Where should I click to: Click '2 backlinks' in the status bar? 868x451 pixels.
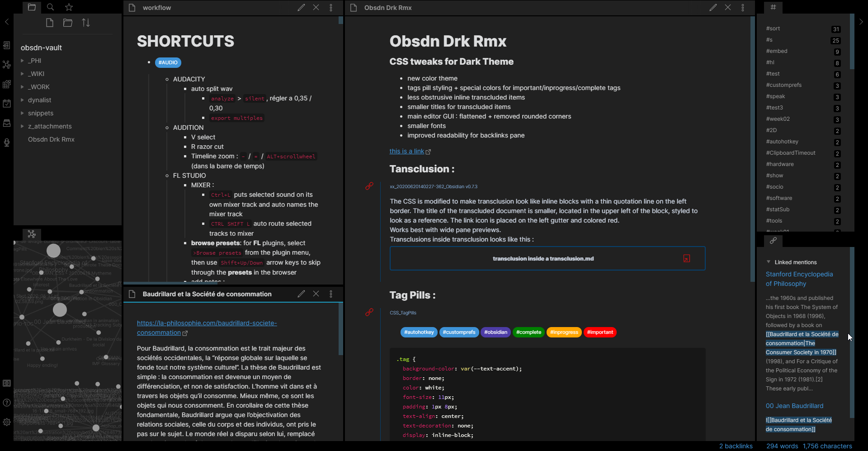[x=736, y=446]
